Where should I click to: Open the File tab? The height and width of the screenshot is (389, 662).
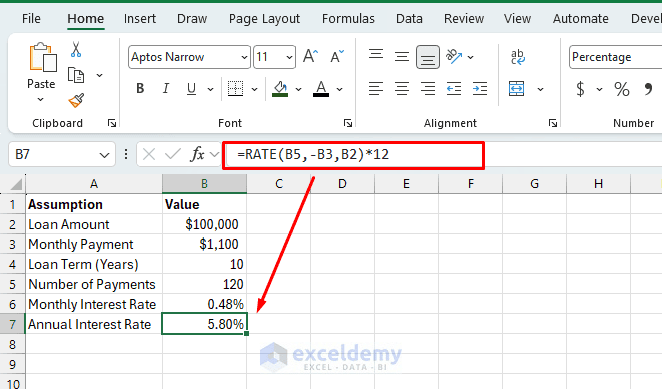[x=31, y=19]
